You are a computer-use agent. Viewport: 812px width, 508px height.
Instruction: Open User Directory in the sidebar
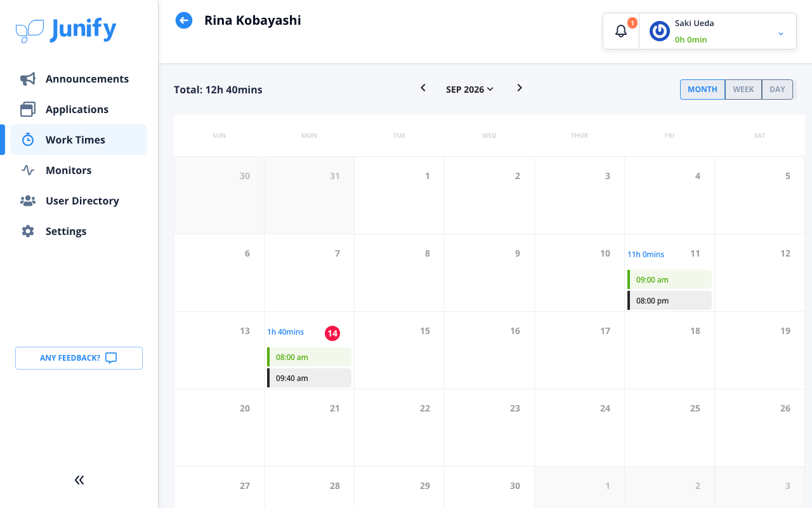(79, 201)
